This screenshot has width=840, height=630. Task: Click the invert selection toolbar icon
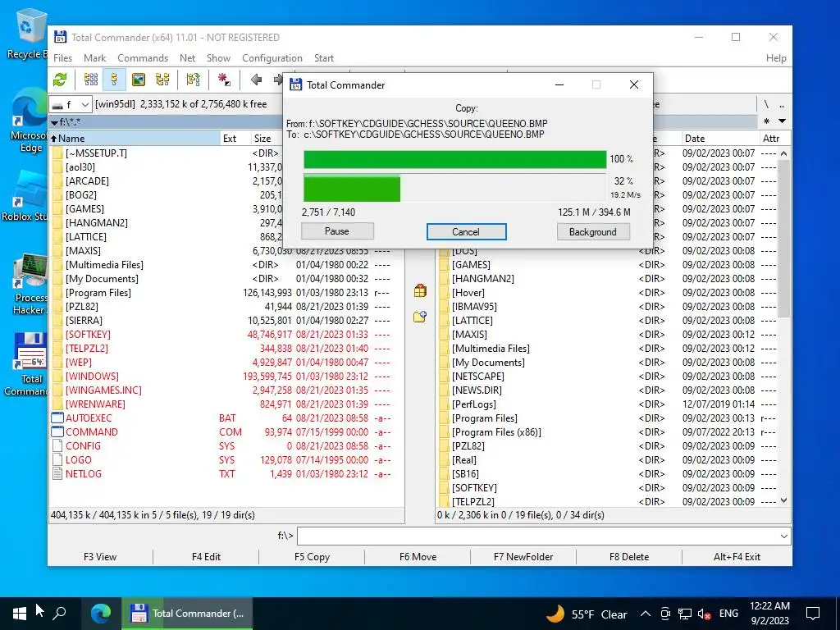tap(193, 80)
